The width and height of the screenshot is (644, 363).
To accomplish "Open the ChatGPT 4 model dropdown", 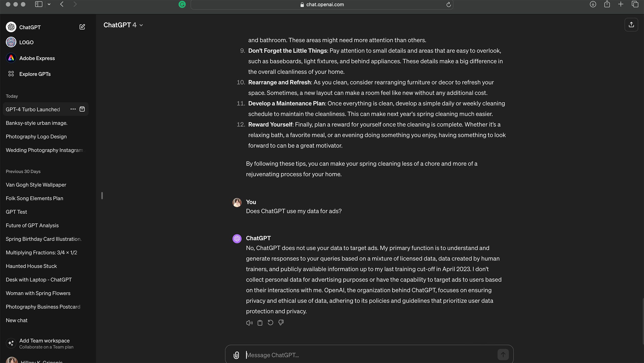I will [x=123, y=25].
